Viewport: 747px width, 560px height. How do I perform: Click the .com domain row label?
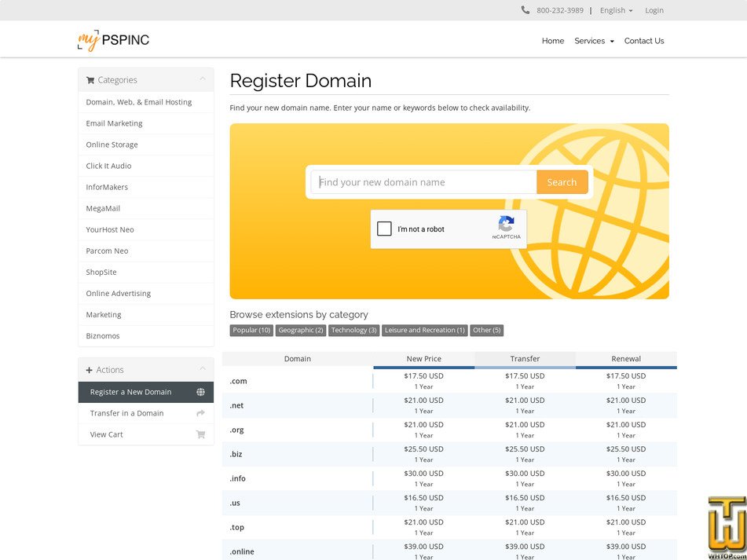click(238, 381)
